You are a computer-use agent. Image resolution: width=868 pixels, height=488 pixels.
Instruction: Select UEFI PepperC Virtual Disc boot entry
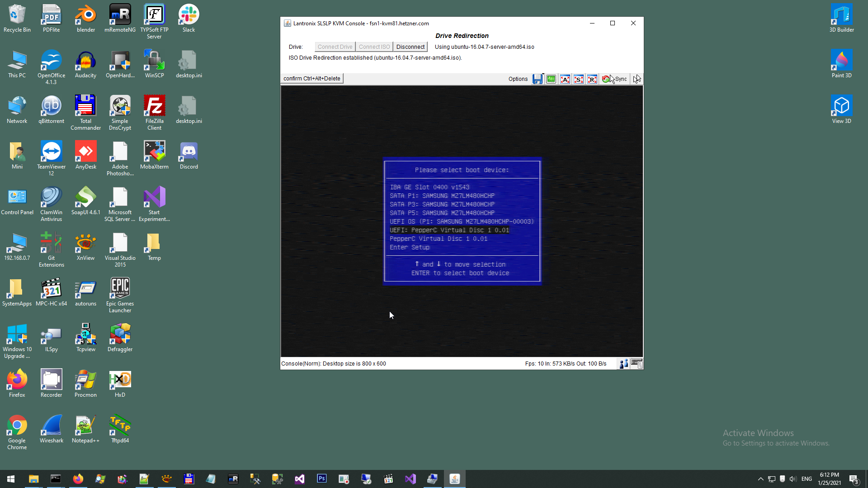click(449, 230)
